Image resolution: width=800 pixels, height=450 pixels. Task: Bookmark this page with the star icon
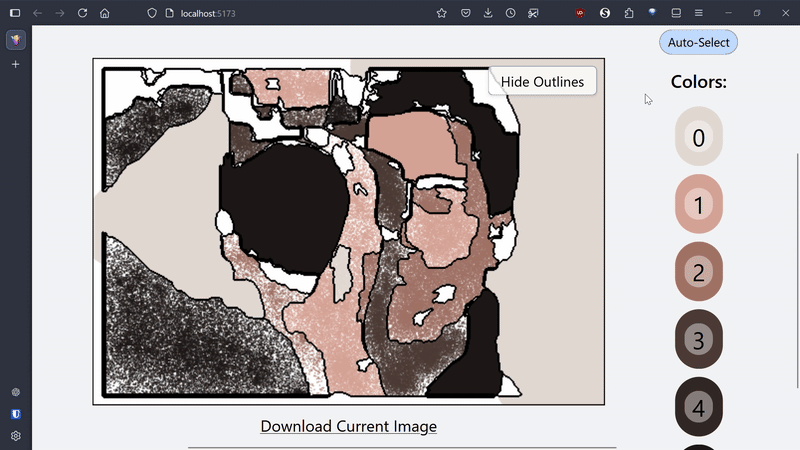442,13
